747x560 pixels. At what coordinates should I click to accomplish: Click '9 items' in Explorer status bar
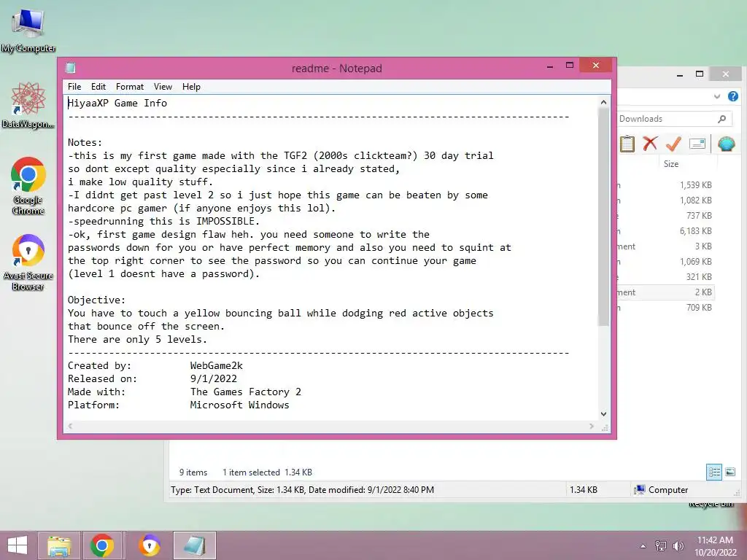click(x=193, y=472)
